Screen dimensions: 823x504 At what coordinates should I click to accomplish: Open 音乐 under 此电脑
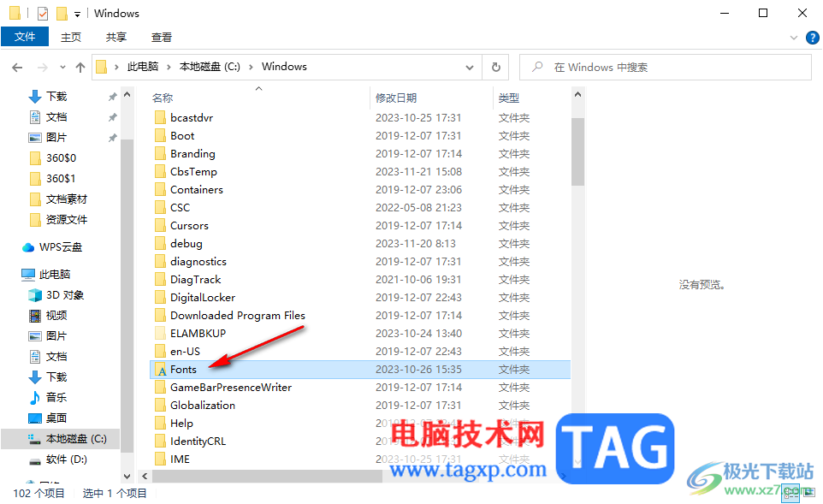click(56, 397)
